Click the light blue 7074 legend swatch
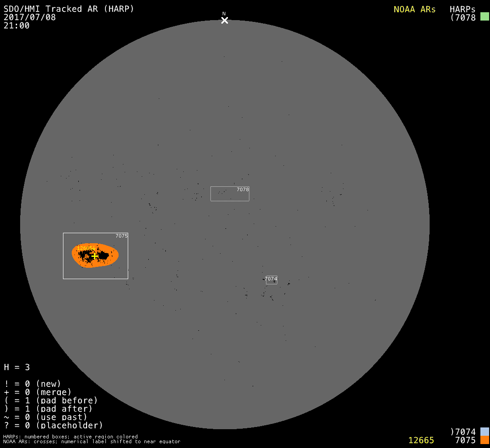Image resolution: width=490 pixels, height=448 pixels. 484,432
